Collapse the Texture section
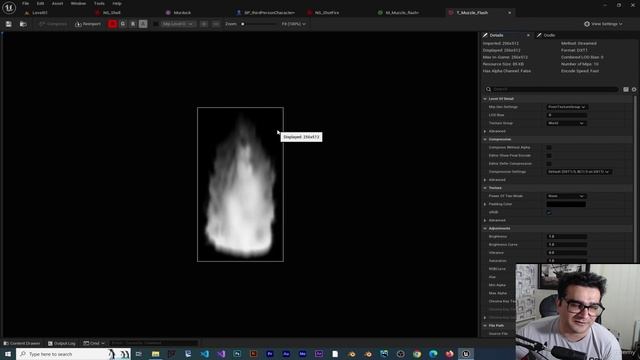The image size is (640, 360). [x=485, y=188]
